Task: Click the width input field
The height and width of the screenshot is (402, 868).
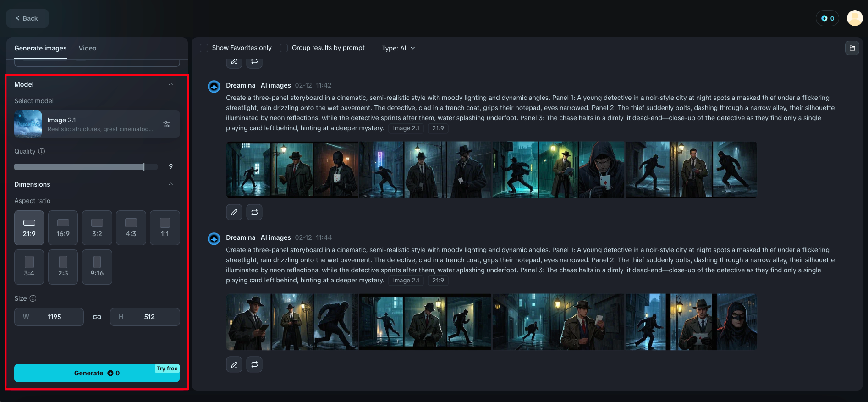Action: click(49, 317)
